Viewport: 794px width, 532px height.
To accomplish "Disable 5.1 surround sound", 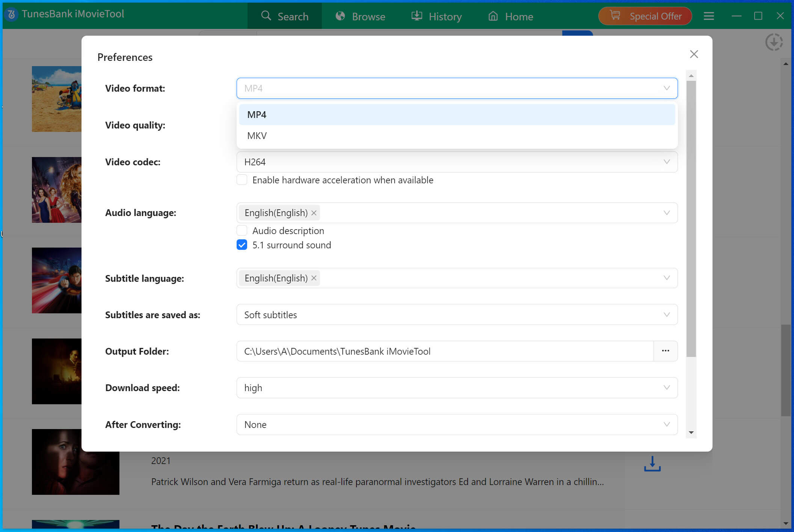I will coord(242,245).
